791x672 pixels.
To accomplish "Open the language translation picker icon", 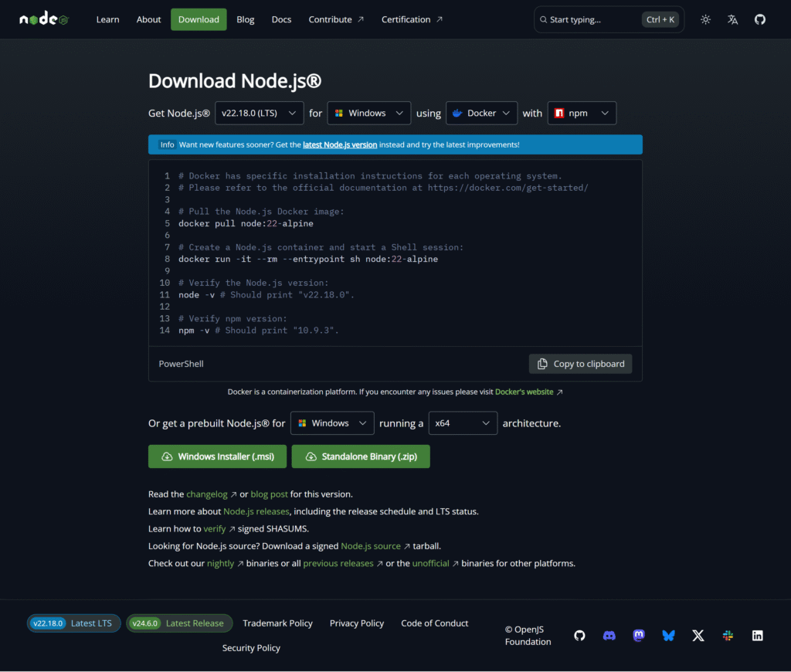I will pos(732,19).
